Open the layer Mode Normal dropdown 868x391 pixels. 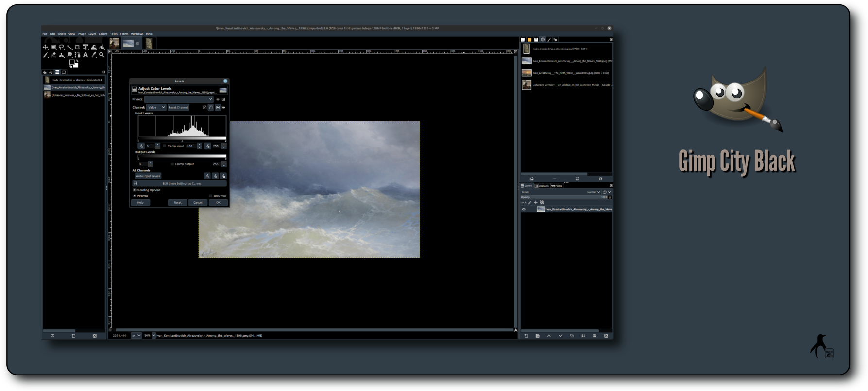[594, 192]
